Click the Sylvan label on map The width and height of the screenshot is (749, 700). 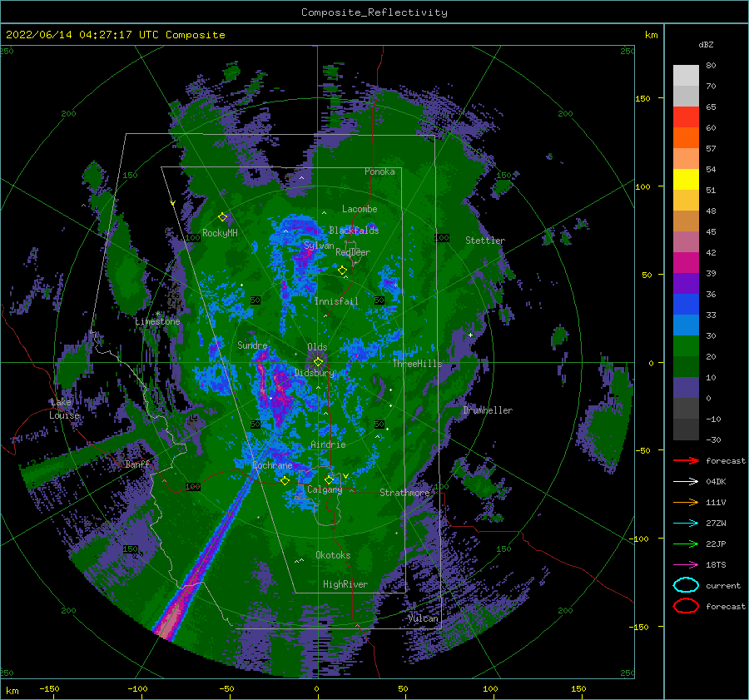coord(319,246)
